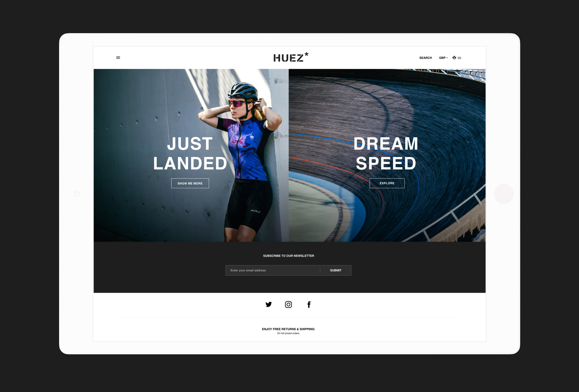Open the Instagram icon link
This screenshot has height=392, width=579.
click(x=288, y=304)
